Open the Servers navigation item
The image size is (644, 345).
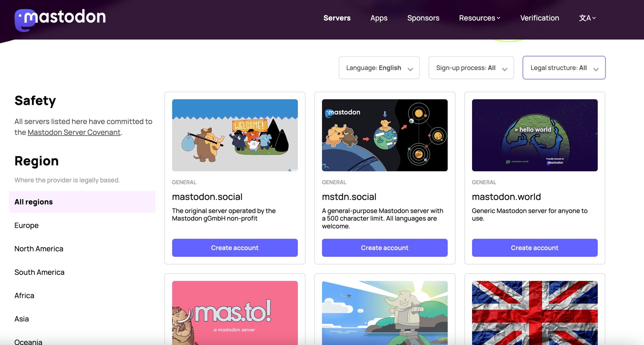coord(337,18)
